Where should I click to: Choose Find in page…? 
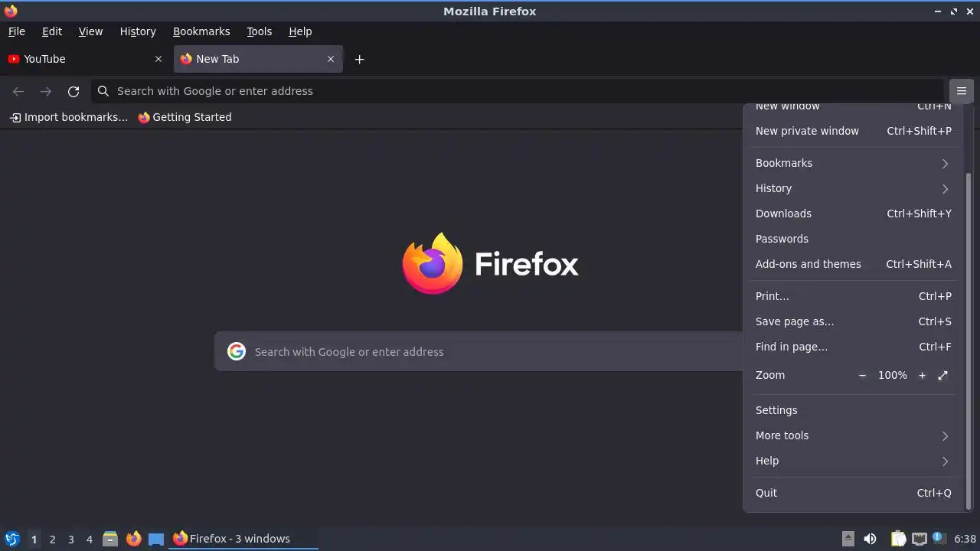point(853,347)
